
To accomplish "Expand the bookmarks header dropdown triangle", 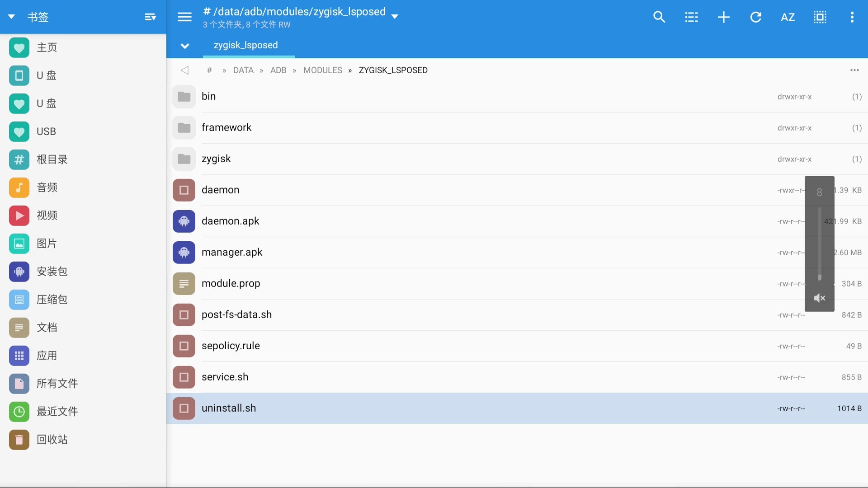I will (12, 17).
